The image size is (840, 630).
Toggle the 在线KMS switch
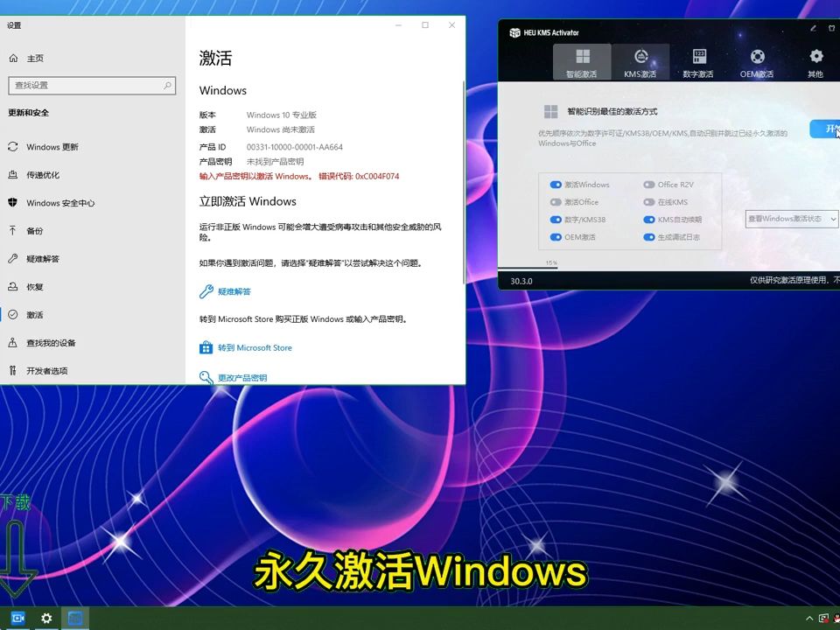(x=649, y=202)
